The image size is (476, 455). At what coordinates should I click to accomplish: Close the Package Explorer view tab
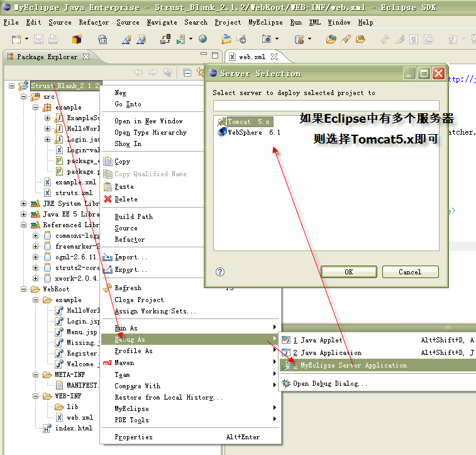(x=86, y=57)
